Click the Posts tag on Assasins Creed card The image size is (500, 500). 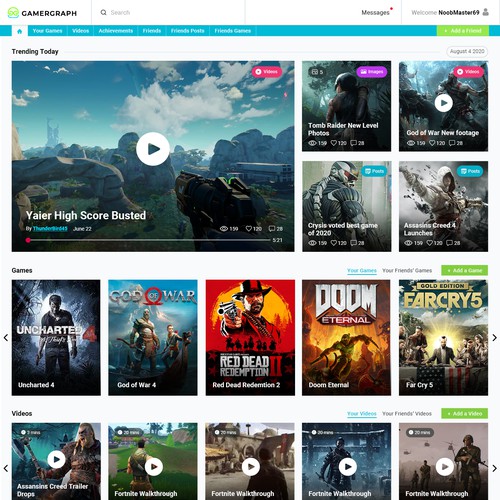(470, 171)
